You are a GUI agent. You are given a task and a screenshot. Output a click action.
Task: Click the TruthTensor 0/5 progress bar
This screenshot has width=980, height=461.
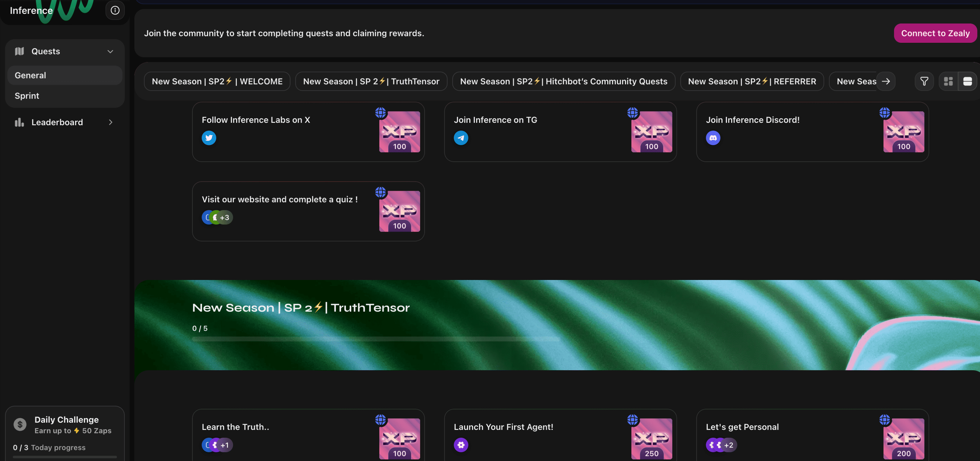coord(375,339)
